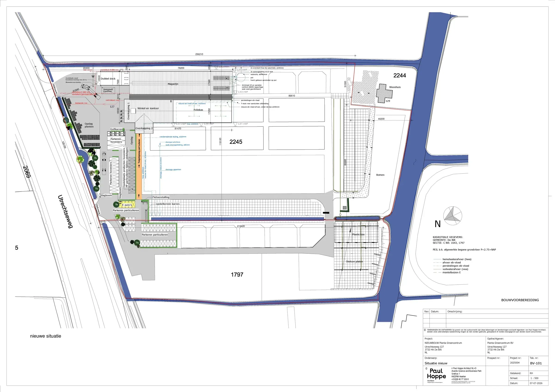Select the 'Plastic kas' label
The height and width of the screenshot is (392, 555).
point(358,235)
